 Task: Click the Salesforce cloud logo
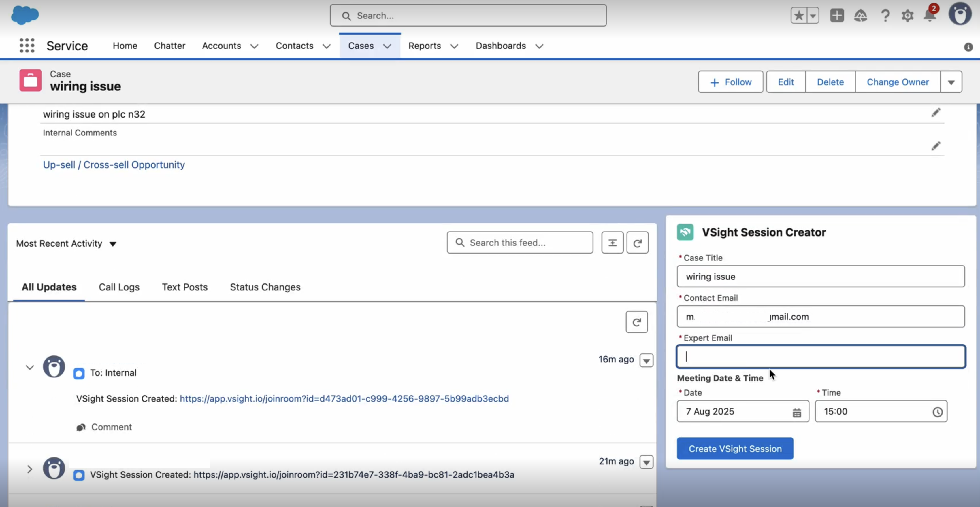coord(25,15)
